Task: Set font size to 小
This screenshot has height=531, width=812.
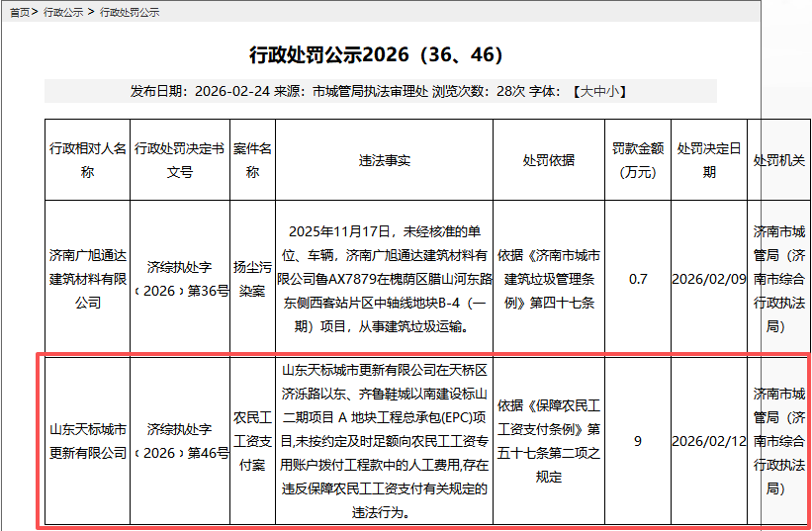Action: (612, 91)
